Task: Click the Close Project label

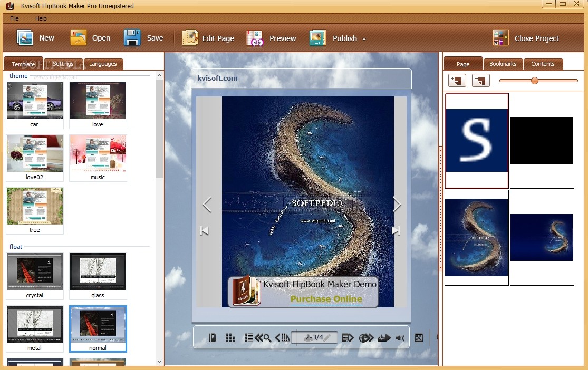Action: (537, 38)
